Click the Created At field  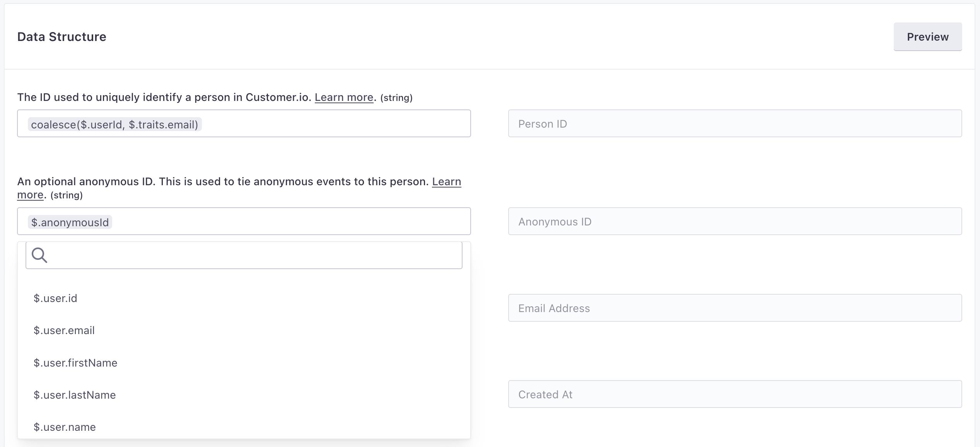coord(735,394)
